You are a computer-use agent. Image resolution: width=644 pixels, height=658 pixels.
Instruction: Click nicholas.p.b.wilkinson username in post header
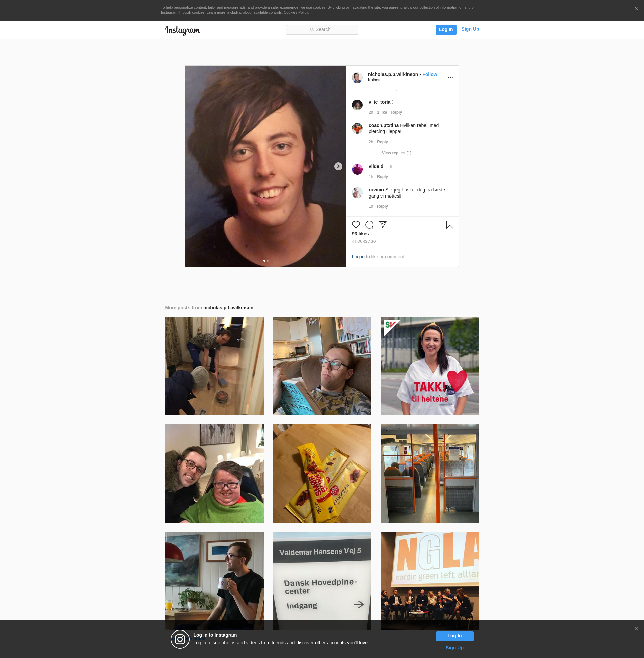coord(393,74)
